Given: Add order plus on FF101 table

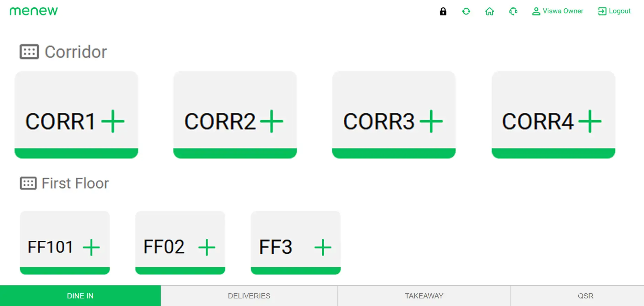Looking at the screenshot, I should point(92,247).
